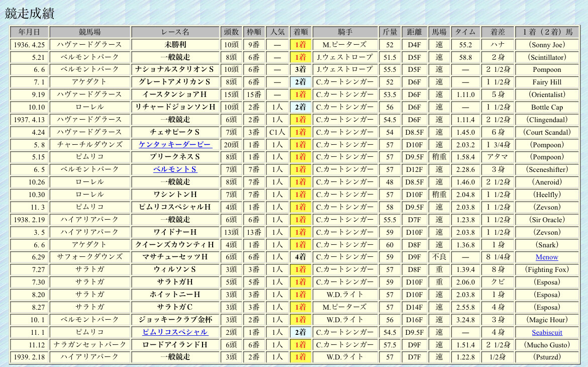This screenshot has width=588, height=367.
Task: Click the レース名 column header
Action: (x=175, y=32)
